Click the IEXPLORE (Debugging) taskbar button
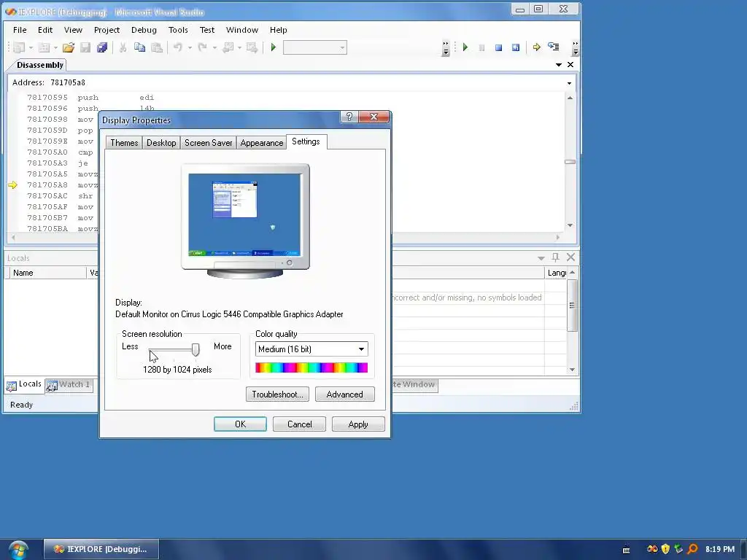 pyautogui.click(x=101, y=549)
